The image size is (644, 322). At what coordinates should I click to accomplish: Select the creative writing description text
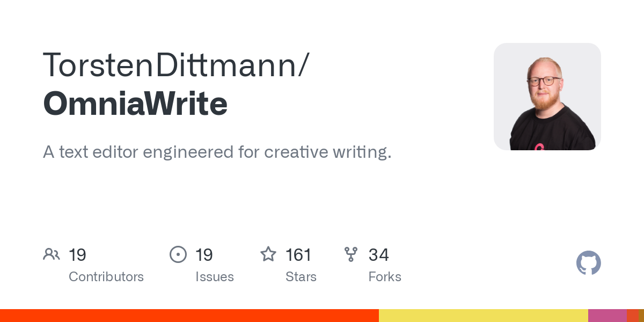click(x=217, y=152)
